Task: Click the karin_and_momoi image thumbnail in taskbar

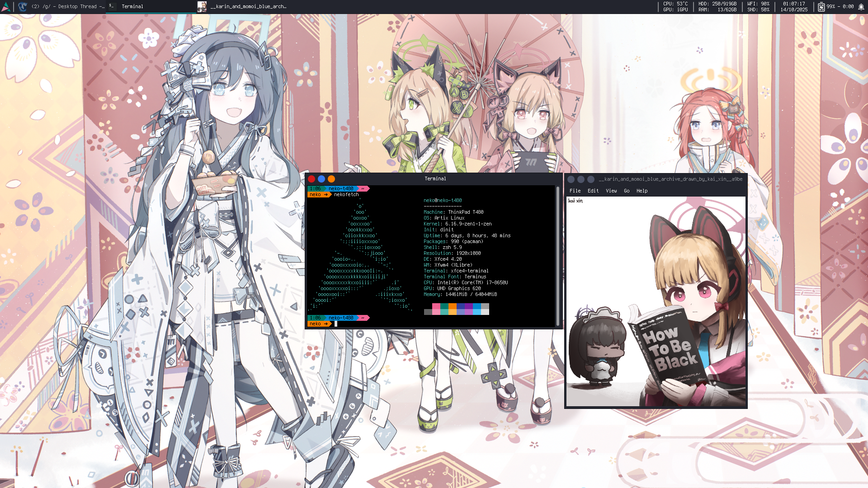Action: click(202, 7)
